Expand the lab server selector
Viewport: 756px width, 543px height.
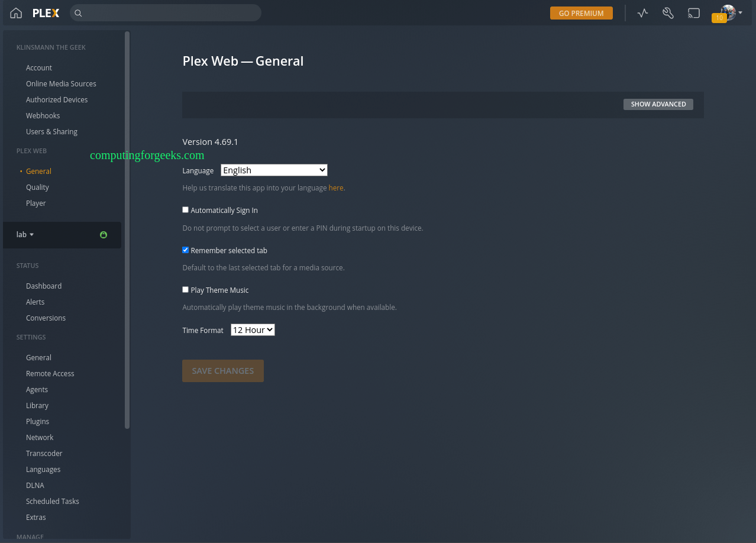tap(25, 234)
